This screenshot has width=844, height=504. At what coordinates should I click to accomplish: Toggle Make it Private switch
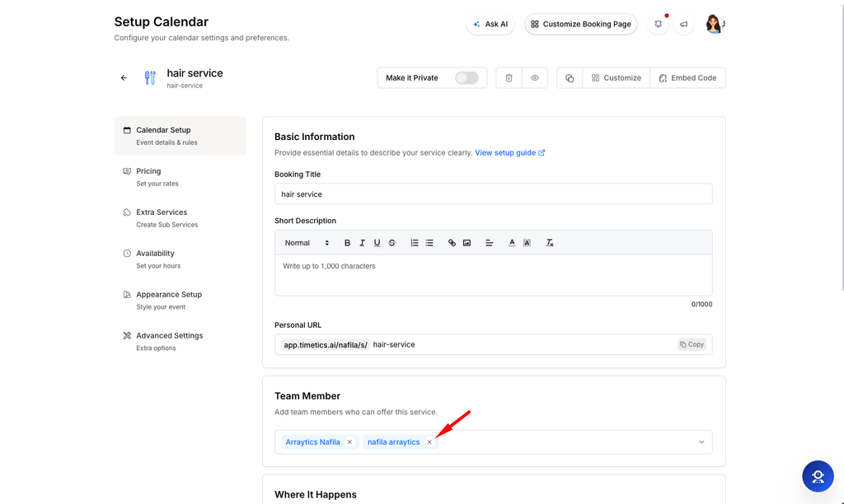(x=467, y=78)
